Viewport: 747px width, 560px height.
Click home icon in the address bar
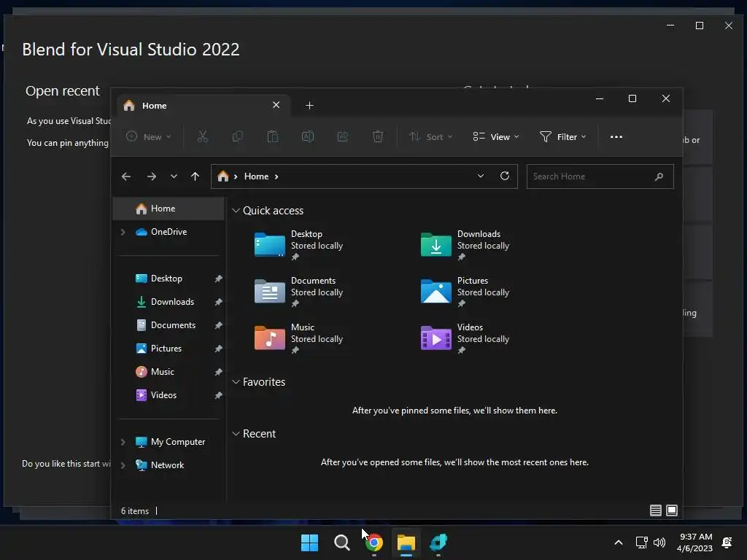coord(223,176)
